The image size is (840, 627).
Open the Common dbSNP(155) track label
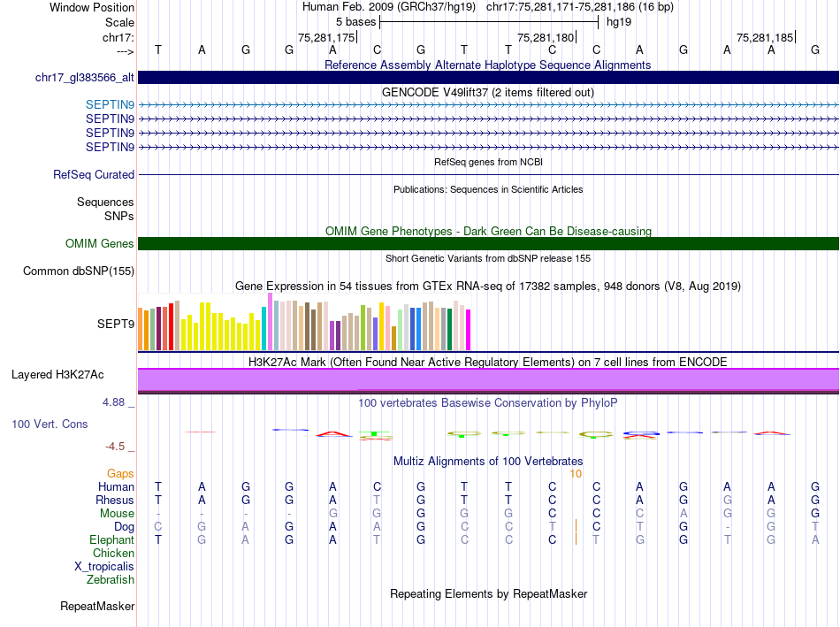tap(78, 271)
